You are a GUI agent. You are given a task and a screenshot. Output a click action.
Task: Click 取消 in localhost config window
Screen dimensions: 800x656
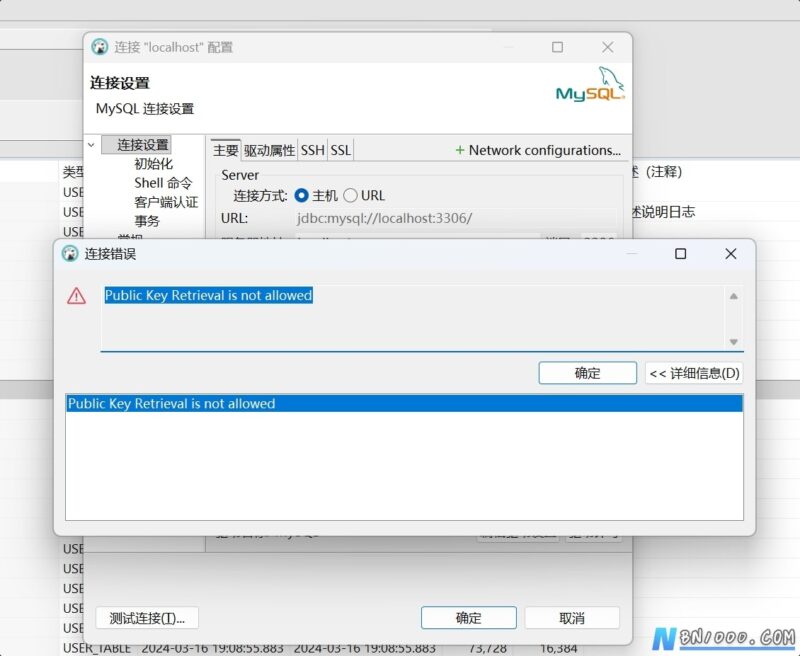click(572, 618)
